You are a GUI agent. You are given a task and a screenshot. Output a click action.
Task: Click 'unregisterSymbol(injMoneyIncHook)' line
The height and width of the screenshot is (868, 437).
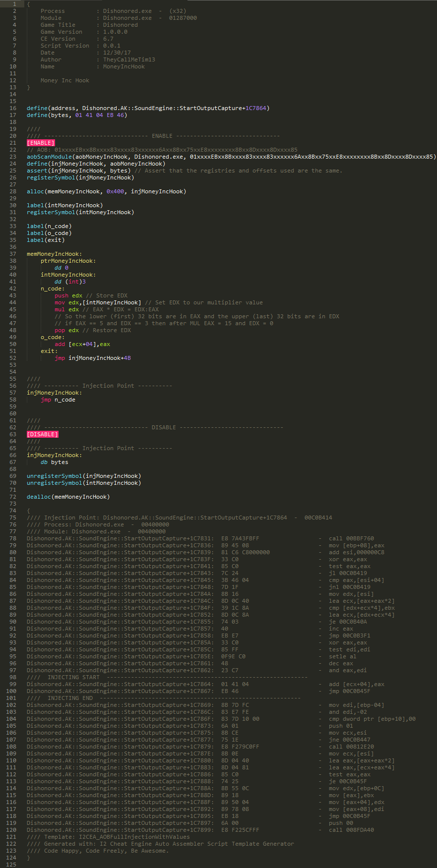[84, 476]
